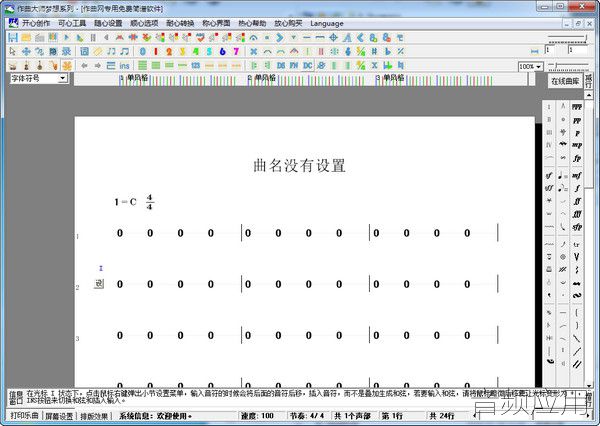Viewport: 600px width, 426px height.
Task: Click the blue chevron right icon in top toolbar
Action: coord(280,38)
